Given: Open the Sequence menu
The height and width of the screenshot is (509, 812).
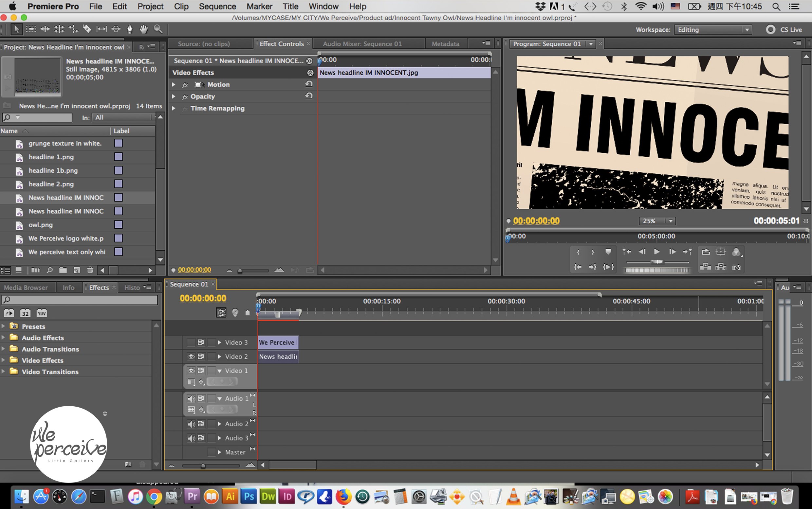Looking at the screenshot, I should point(217,7).
